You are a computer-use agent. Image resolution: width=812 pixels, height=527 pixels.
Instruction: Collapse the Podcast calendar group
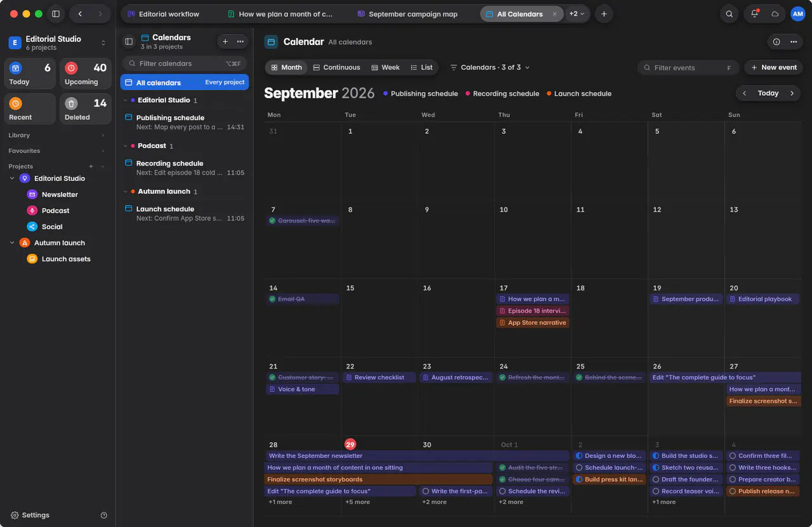point(126,146)
